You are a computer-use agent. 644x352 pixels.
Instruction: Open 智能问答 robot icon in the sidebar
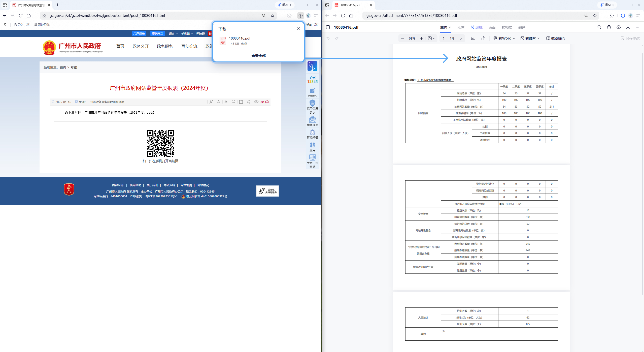(x=312, y=134)
